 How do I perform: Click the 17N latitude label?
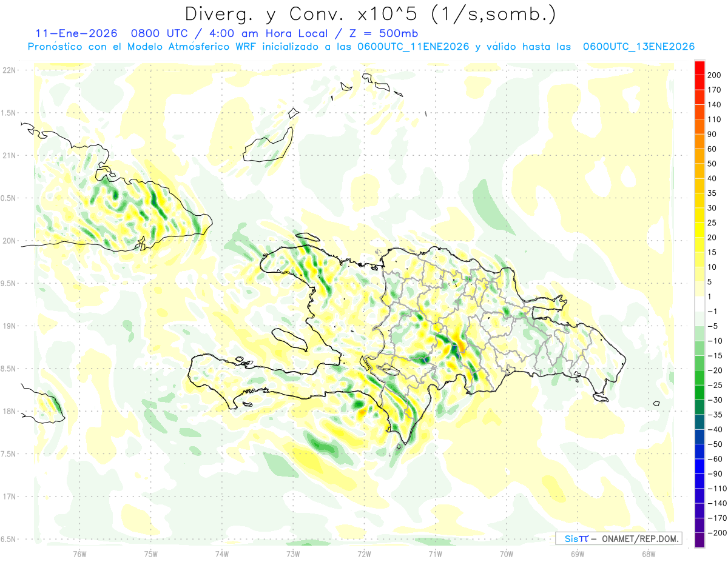click(8, 497)
